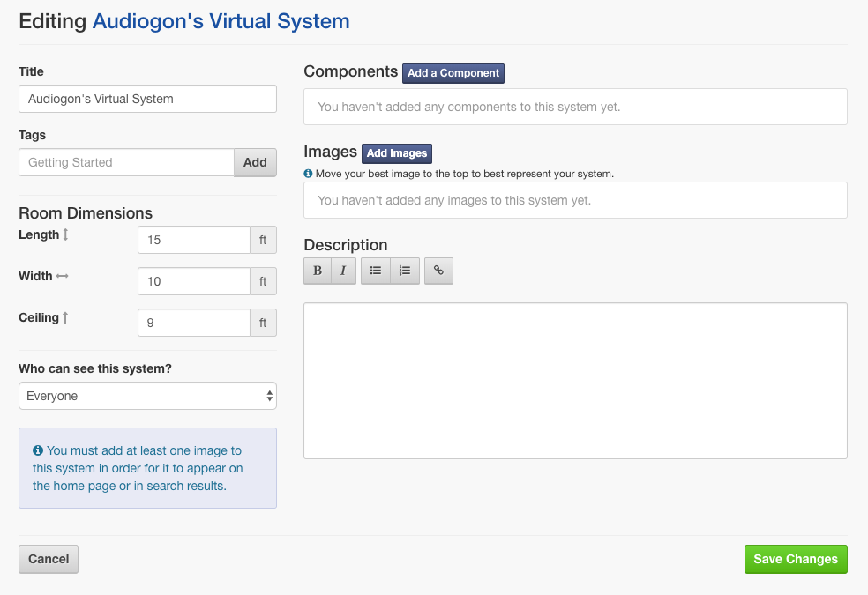Screen dimensions: 868x595
Task: Click the Description heading
Action: tap(346, 245)
